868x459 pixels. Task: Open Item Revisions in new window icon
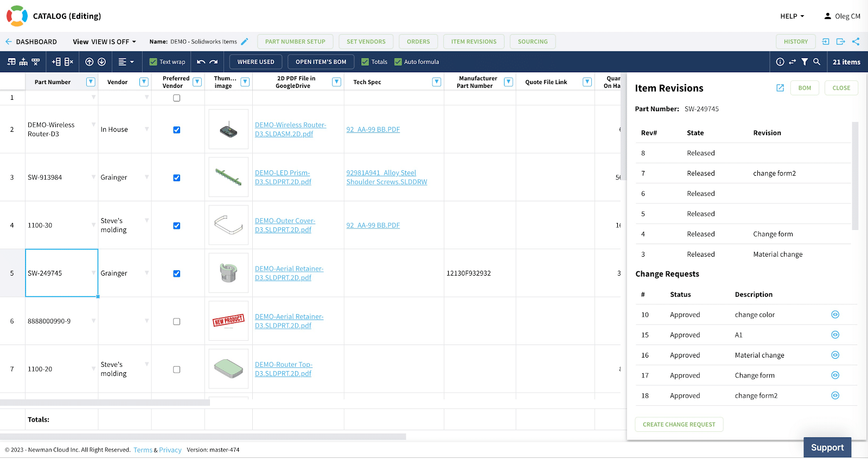click(780, 88)
